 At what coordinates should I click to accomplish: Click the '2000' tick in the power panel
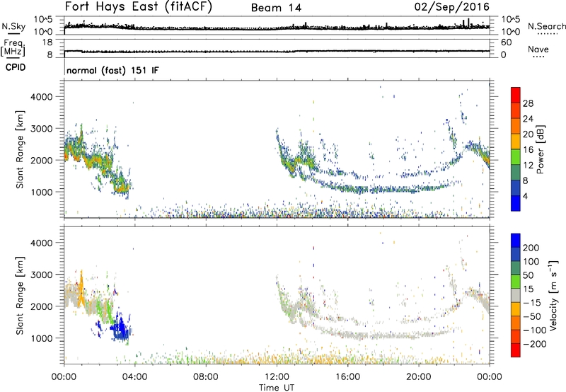[x=41, y=160]
